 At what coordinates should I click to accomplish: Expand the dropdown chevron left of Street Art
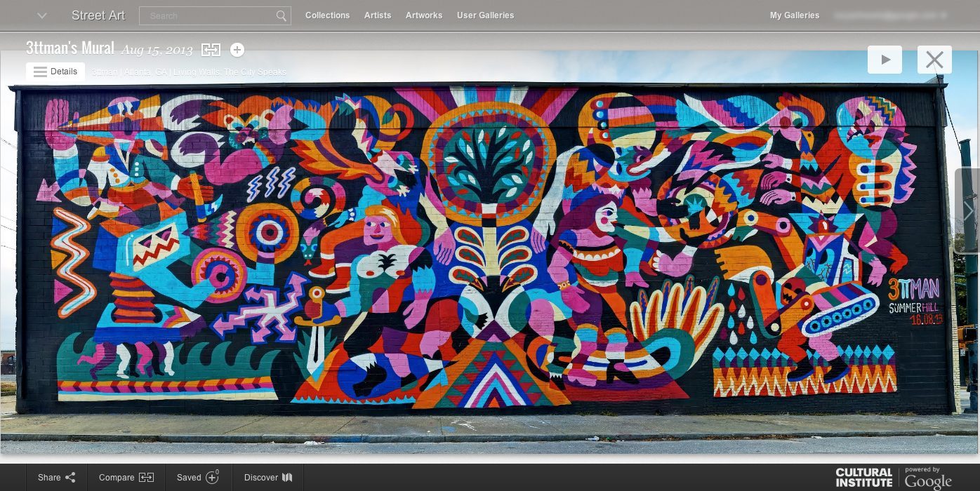[x=41, y=15]
